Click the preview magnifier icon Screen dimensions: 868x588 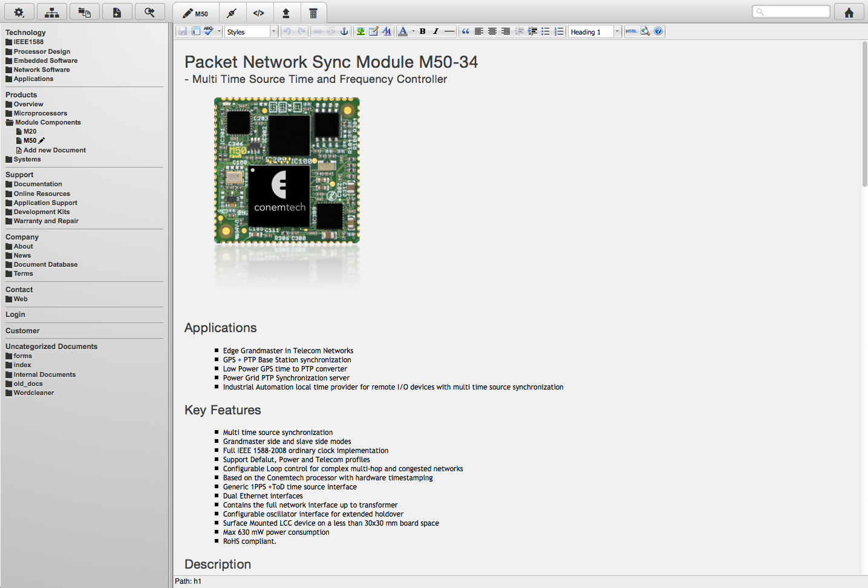[645, 31]
